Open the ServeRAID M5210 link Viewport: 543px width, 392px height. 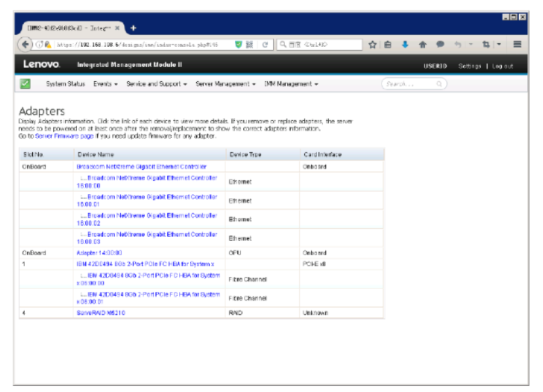[x=101, y=313]
